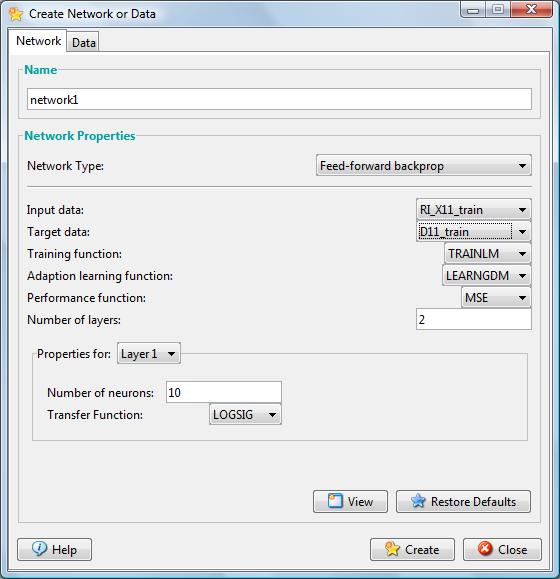560x579 pixels.
Task: Click the Target data label
Action: click(58, 232)
